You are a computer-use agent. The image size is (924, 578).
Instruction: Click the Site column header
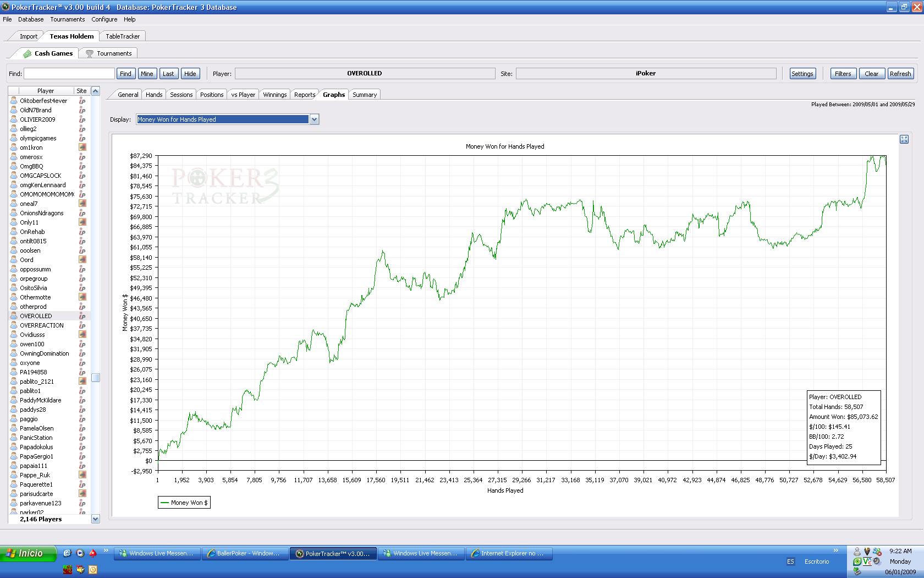pyautogui.click(x=81, y=91)
